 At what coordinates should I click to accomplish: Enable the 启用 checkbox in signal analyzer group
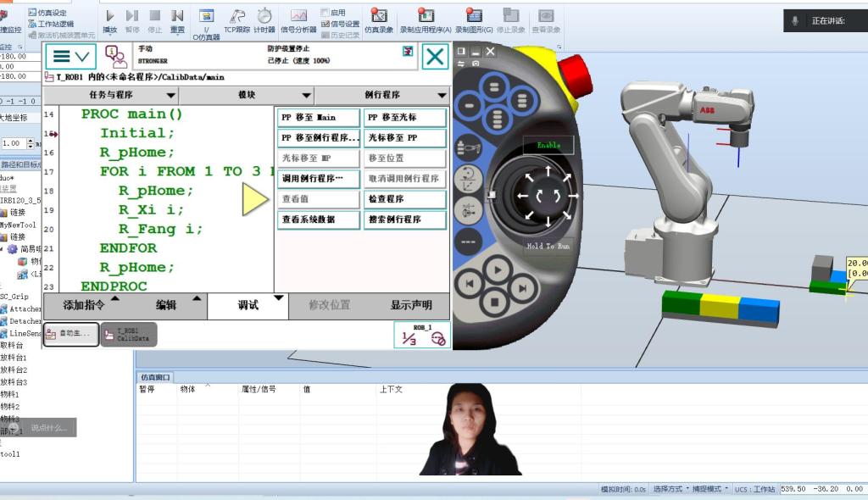tap(325, 12)
